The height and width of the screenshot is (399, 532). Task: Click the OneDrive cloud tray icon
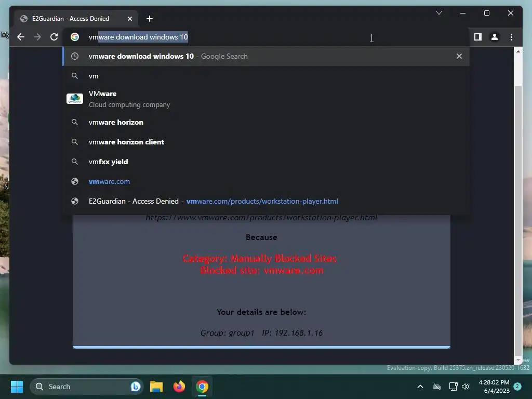[437, 387]
